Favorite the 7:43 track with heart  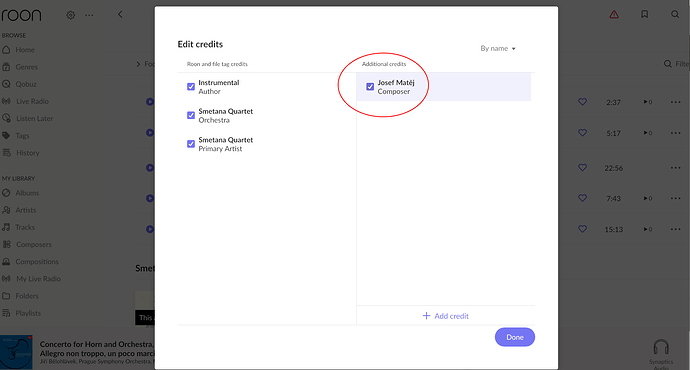coord(582,198)
